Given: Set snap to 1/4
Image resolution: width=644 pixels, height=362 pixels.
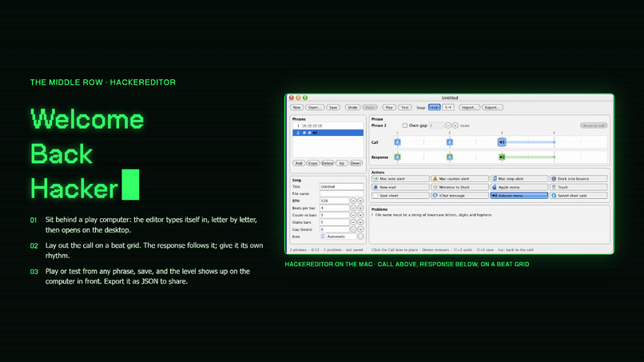Looking at the screenshot, I should click(448, 107).
